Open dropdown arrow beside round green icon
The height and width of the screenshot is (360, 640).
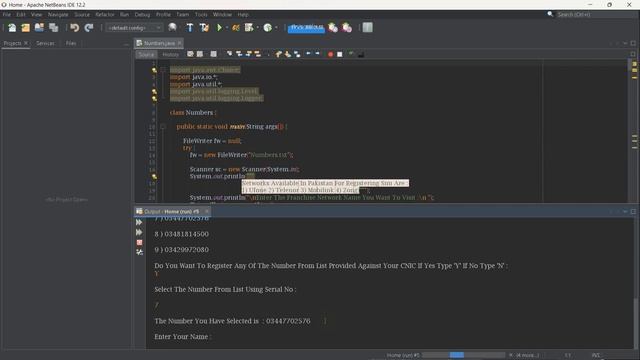tap(276, 28)
